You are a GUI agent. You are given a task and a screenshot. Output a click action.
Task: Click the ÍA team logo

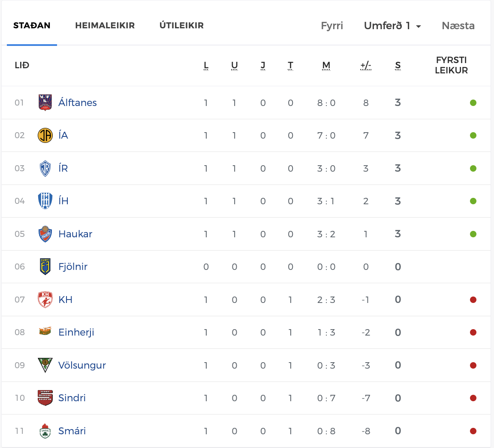coord(45,135)
